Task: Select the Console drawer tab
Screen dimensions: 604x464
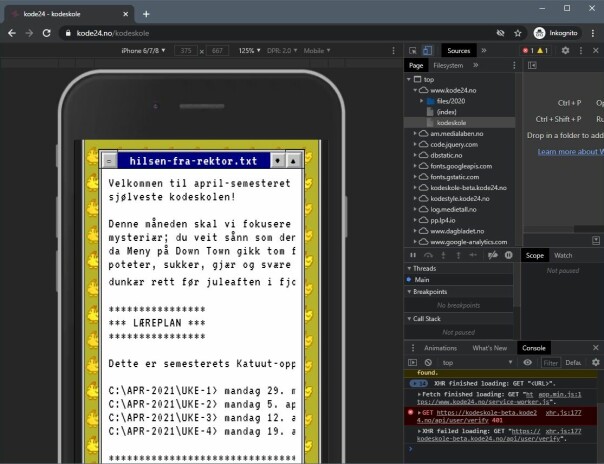Action: (534, 348)
